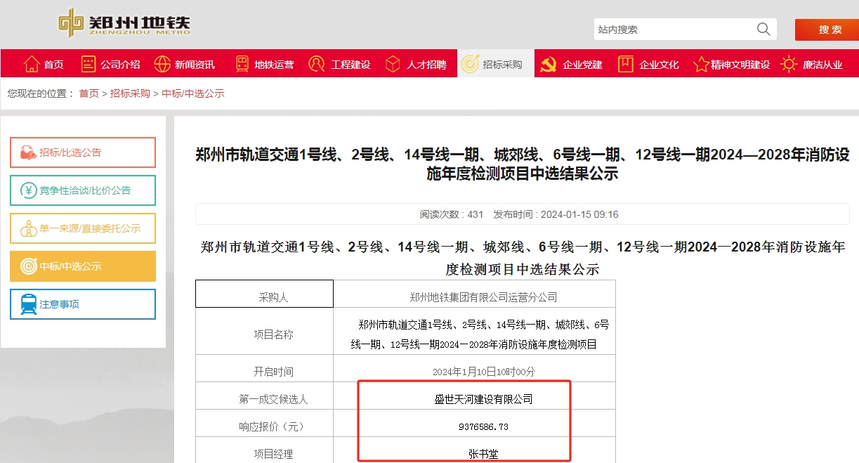
Task: Click the 工程建设 nav icon
Action: [317, 64]
